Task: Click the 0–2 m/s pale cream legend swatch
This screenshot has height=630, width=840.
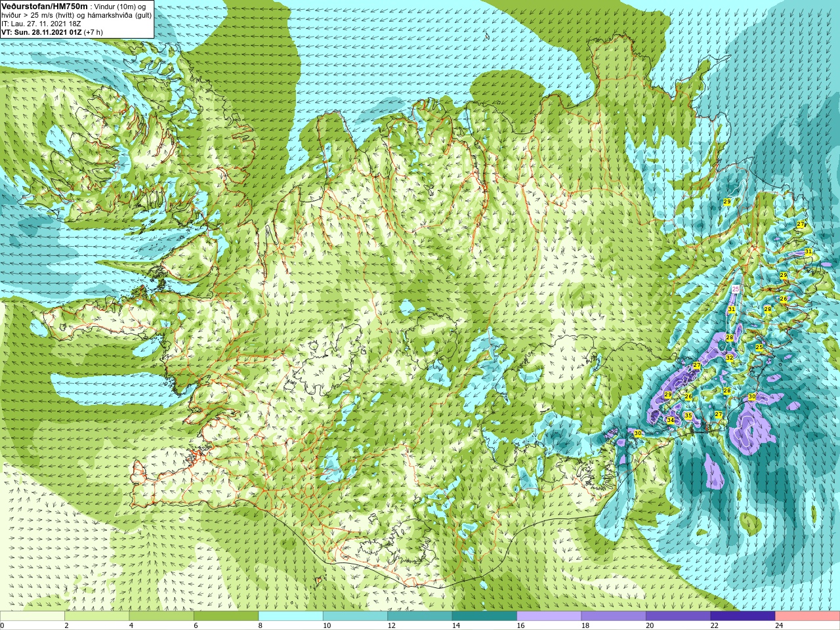Action: [32, 616]
